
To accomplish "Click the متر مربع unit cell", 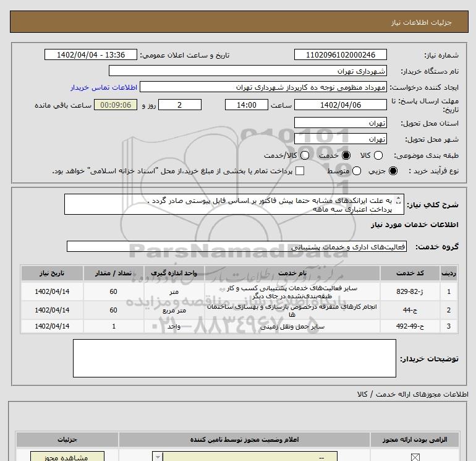I will [x=174, y=310].
